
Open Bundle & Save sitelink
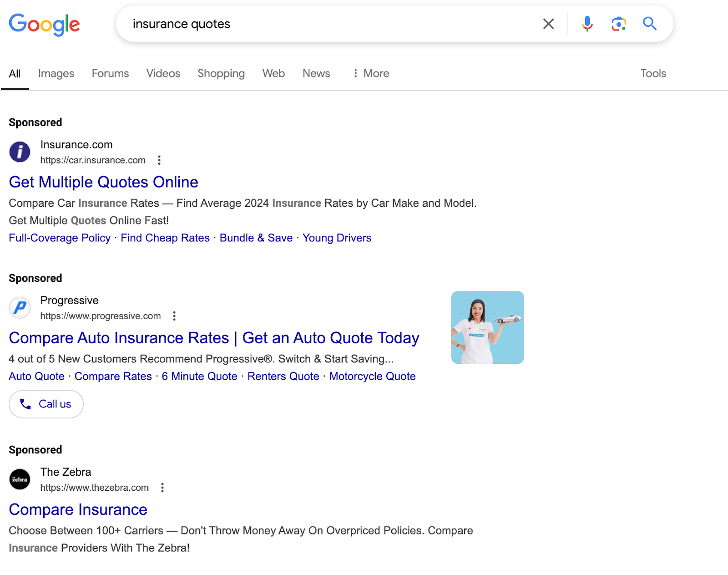(x=256, y=238)
